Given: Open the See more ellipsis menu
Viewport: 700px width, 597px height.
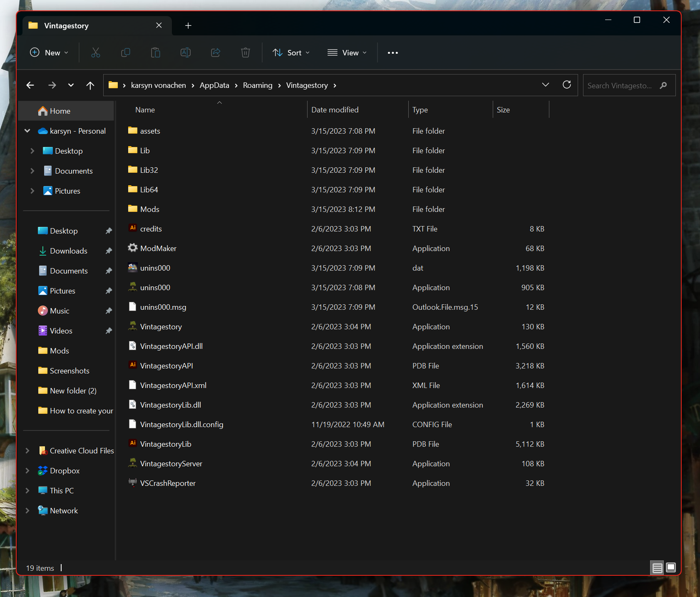Looking at the screenshot, I should (392, 53).
